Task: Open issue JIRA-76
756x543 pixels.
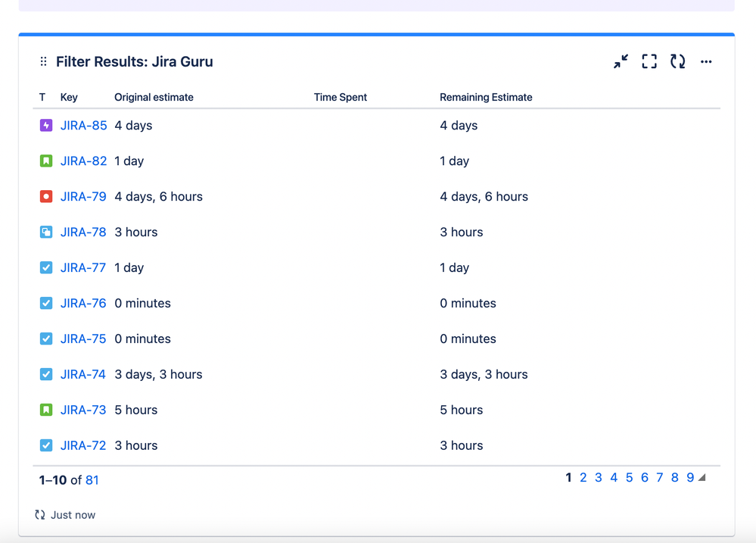Action: pos(83,303)
